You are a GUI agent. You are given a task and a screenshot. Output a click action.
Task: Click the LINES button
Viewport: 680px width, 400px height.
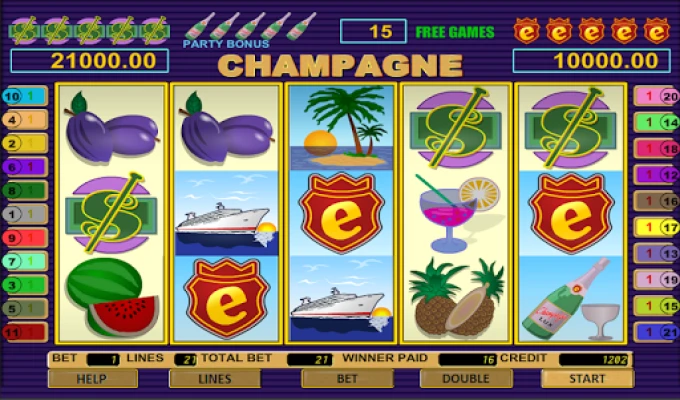(215, 379)
